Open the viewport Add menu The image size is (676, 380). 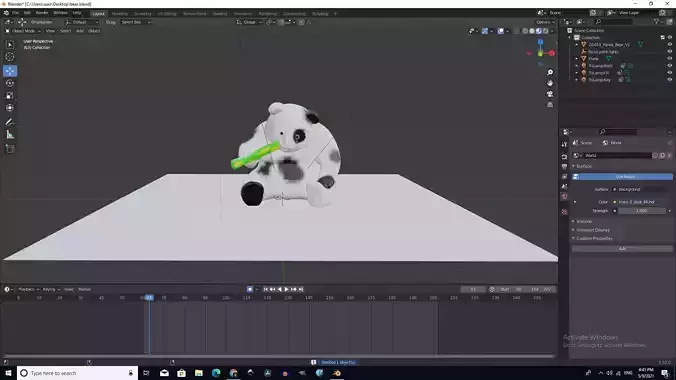(80, 31)
